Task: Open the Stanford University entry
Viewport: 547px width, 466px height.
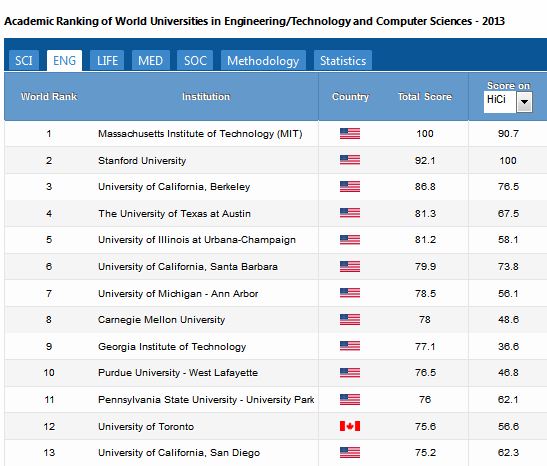Action: (142, 160)
